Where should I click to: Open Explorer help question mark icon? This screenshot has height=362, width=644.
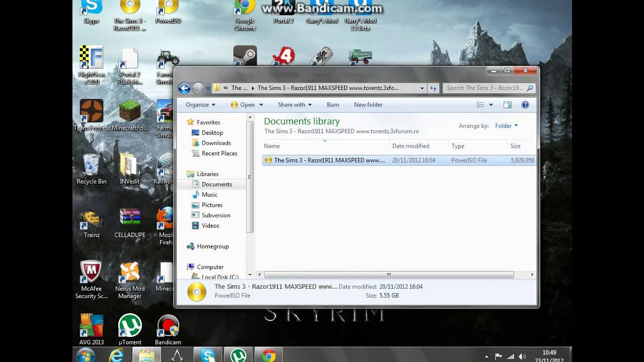(525, 105)
